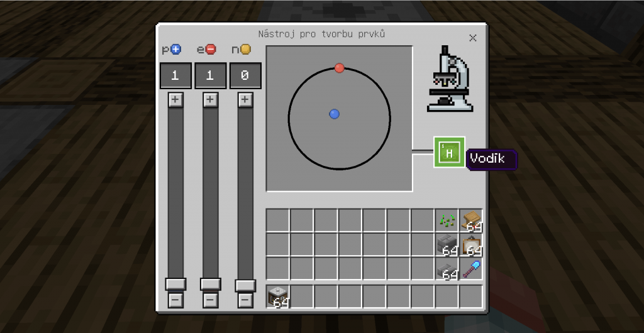The height and width of the screenshot is (333, 644).
Task: Pick up the diamond shovel from inventory
Action: (471, 269)
